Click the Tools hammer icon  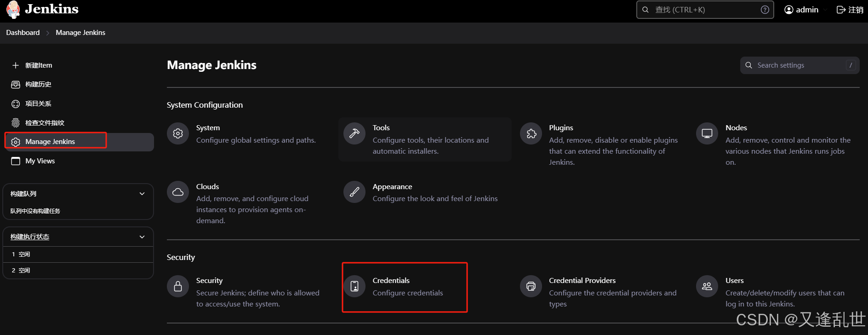point(354,133)
